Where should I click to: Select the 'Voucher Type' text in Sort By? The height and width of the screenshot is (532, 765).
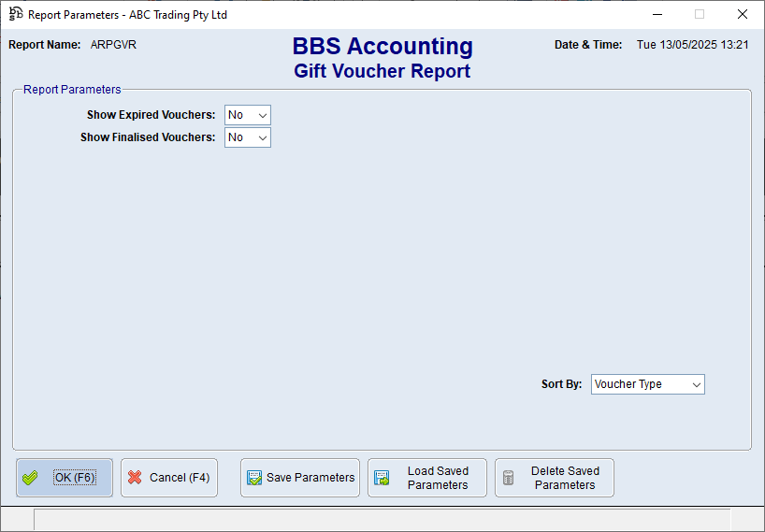[x=628, y=384]
